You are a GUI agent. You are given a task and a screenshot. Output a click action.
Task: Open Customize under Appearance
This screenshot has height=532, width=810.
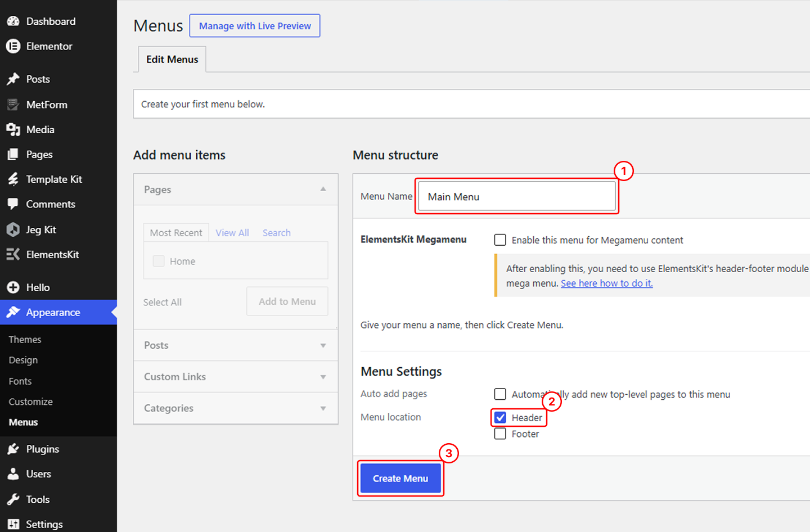pyautogui.click(x=30, y=402)
